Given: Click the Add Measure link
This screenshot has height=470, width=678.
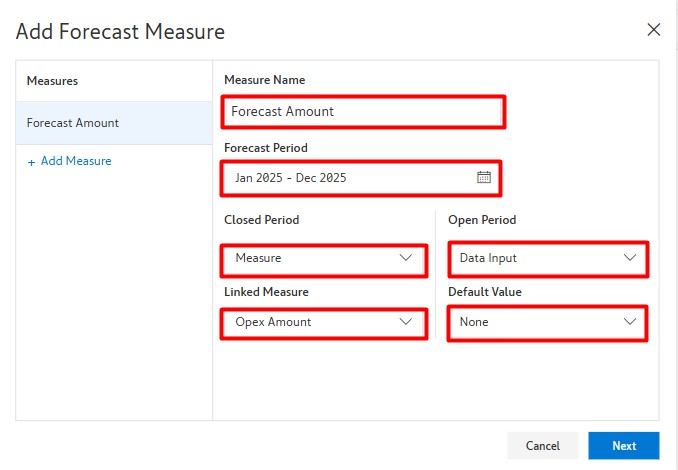Looking at the screenshot, I should 75,161.
